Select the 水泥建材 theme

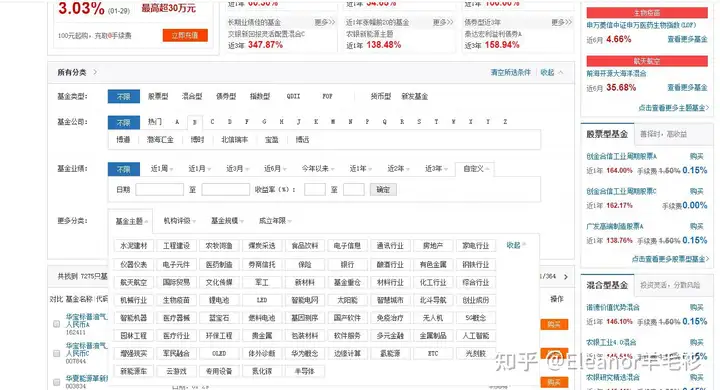(134, 246)
